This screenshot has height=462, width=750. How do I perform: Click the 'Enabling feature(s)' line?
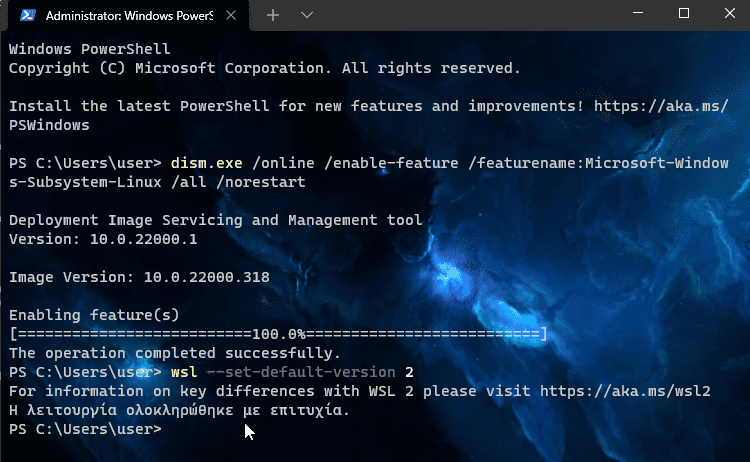coord(94,315)
